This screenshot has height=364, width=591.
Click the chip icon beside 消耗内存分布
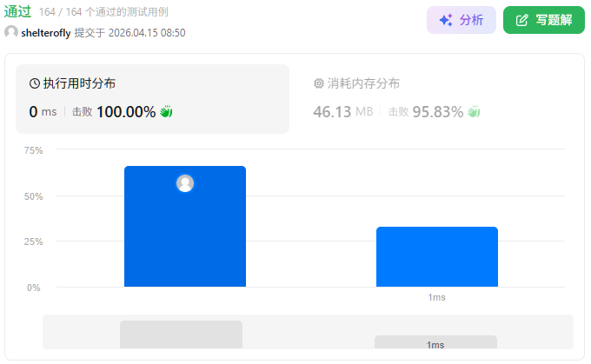(x=318, y=84)
